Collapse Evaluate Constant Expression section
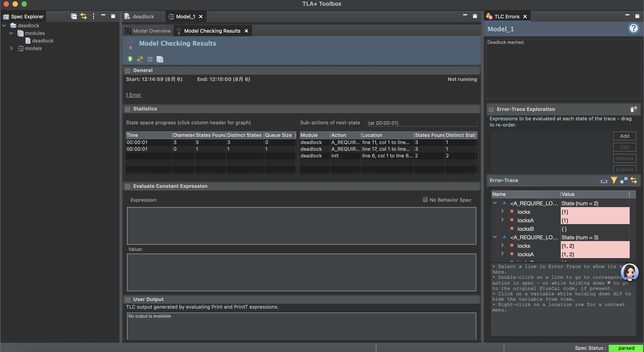 click(x=128, y=187)
